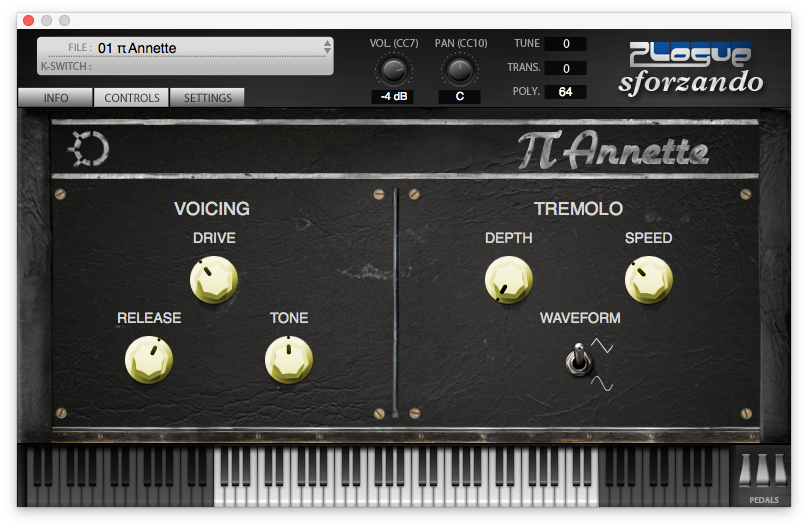The width and height of the screenshot is (808, 528).
Task: Click the PEDALS label
Action: point(764,500)
